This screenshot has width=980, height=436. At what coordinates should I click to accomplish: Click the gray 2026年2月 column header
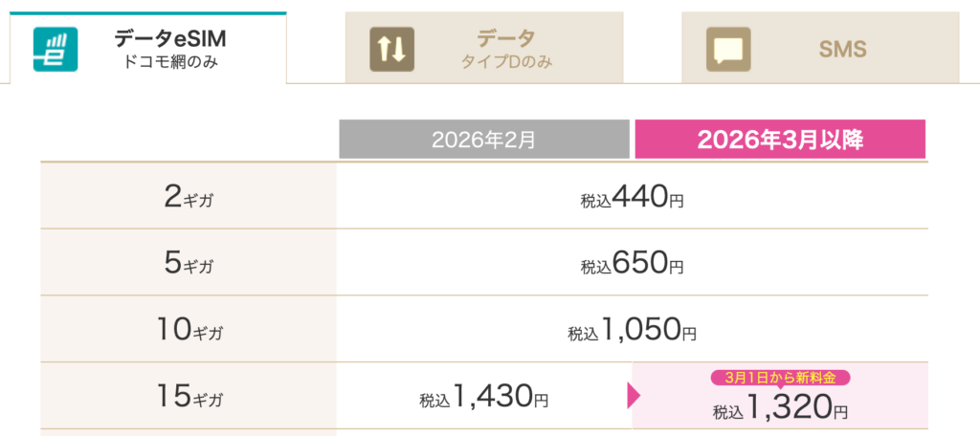(483, 140)
